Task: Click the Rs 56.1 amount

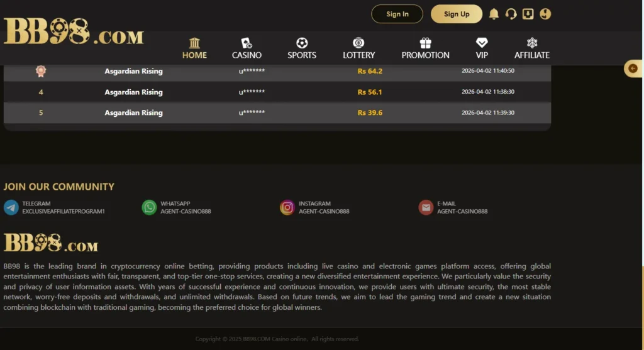Action: pos(370,92)
